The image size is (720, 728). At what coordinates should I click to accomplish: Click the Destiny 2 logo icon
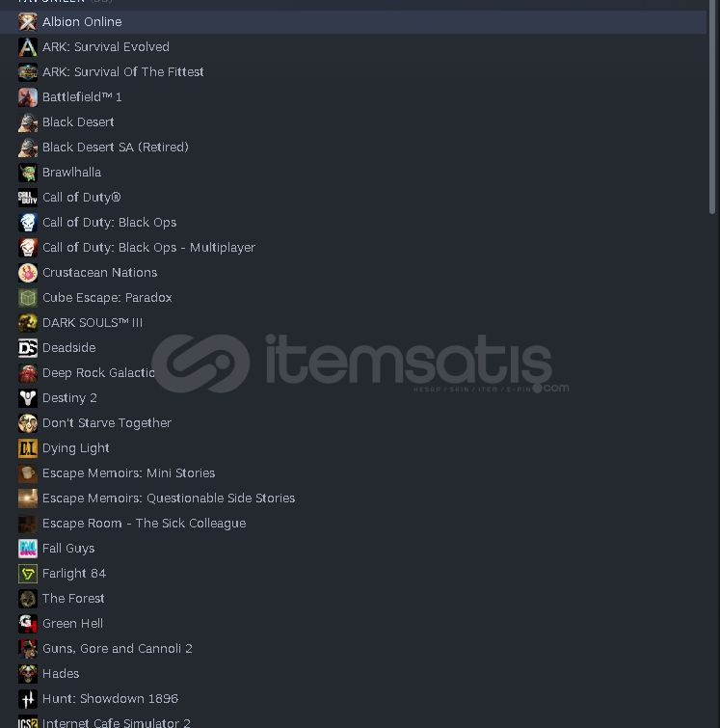28,398
